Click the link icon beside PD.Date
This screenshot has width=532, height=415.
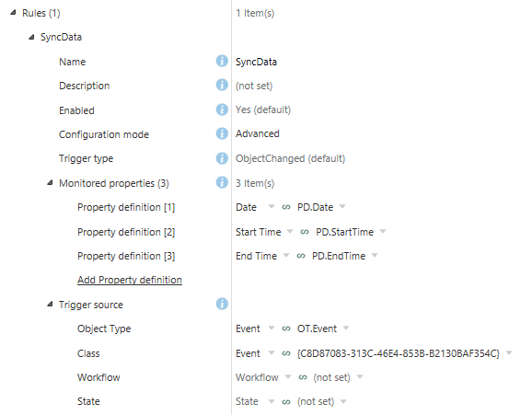[x=286, y=207]
